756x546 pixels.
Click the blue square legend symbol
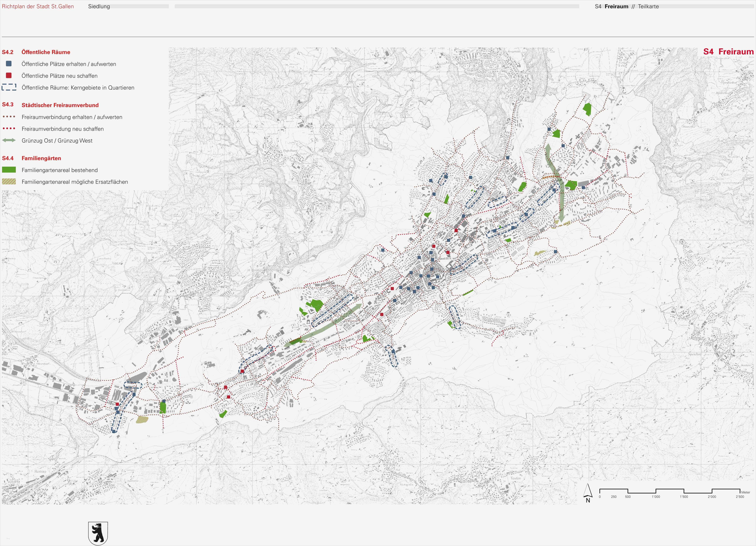(9, 64)
